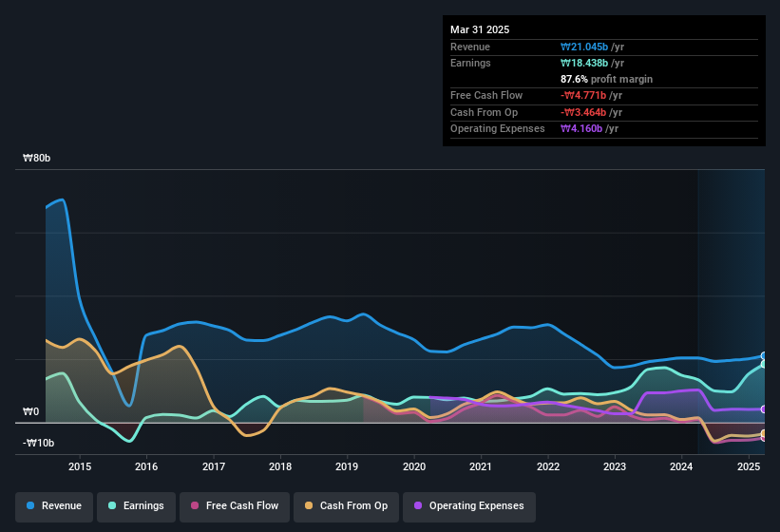Click the 2023 x-axis label
The width and height of the screenshot is (780, 532).
click(615, 466)
